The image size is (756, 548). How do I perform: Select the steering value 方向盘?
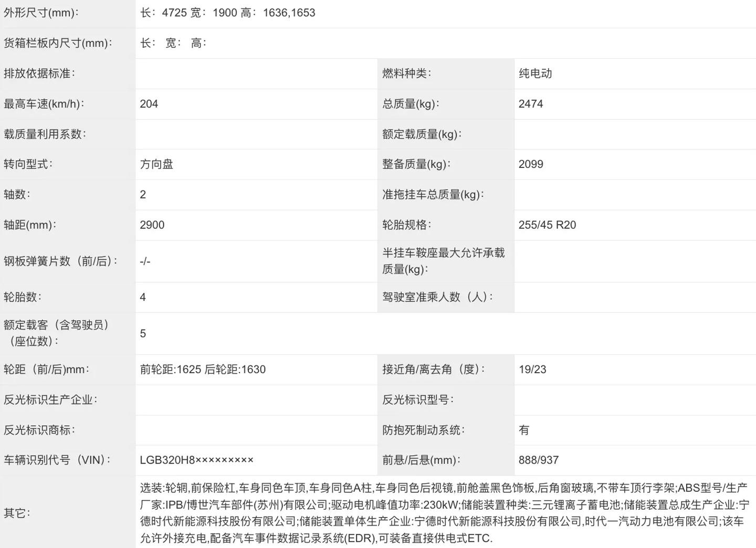[156, 164]
